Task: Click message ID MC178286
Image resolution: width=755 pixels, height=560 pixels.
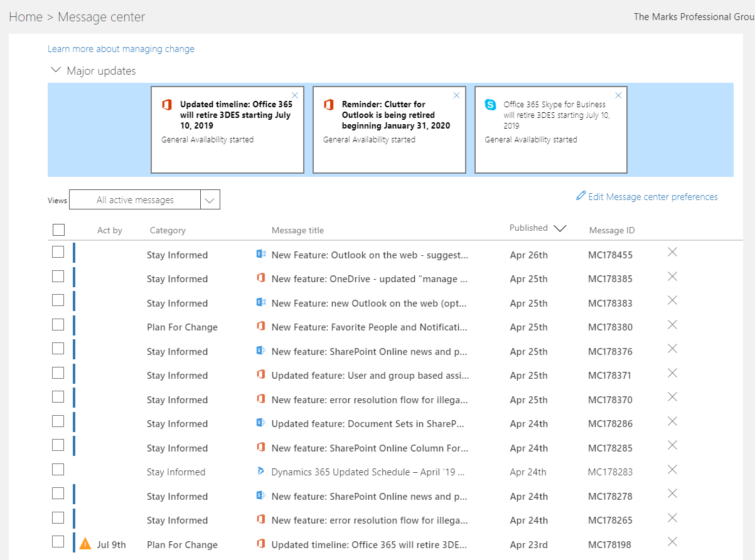Action: click(610, 423)
